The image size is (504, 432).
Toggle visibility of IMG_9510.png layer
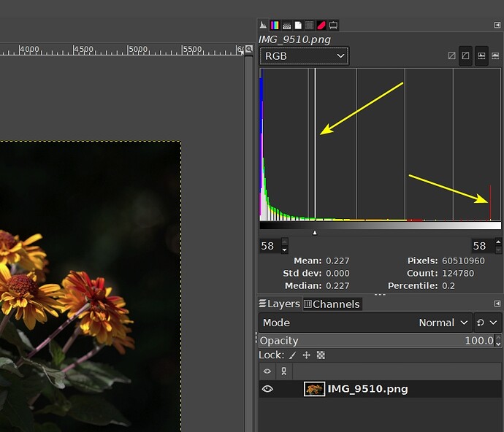tap(267, 389)
